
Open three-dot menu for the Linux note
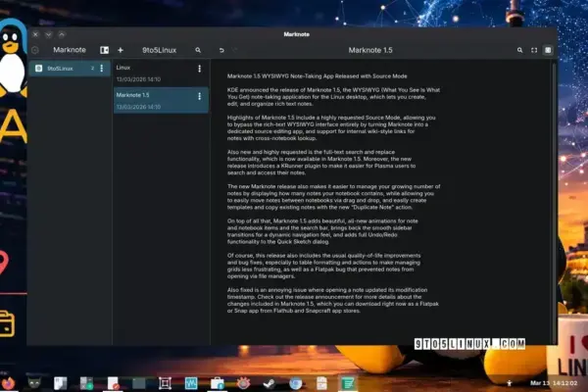click(200, 69)
